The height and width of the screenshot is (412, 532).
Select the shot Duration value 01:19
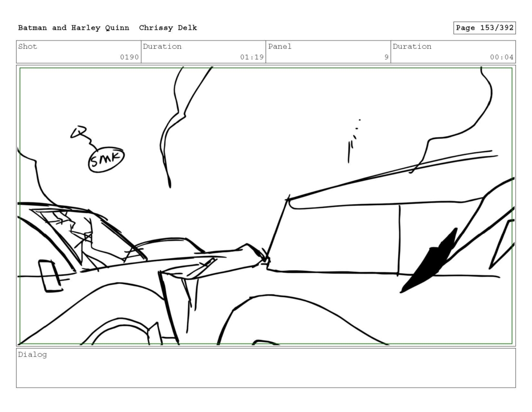click(x=252, y=57)
